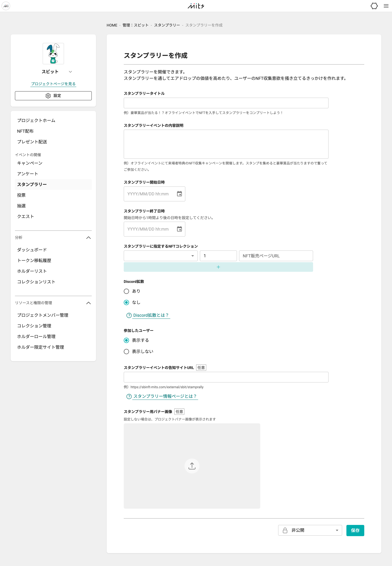Click the banner image upload icon
This screenshot has height=566, width=392.
tap(192, 466)
